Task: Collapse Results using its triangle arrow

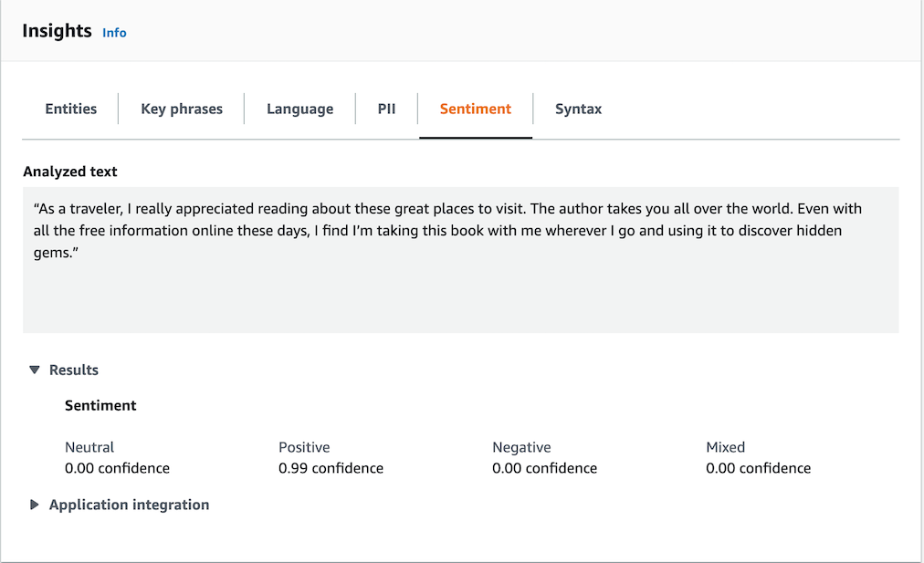Action: coord(35,370)
